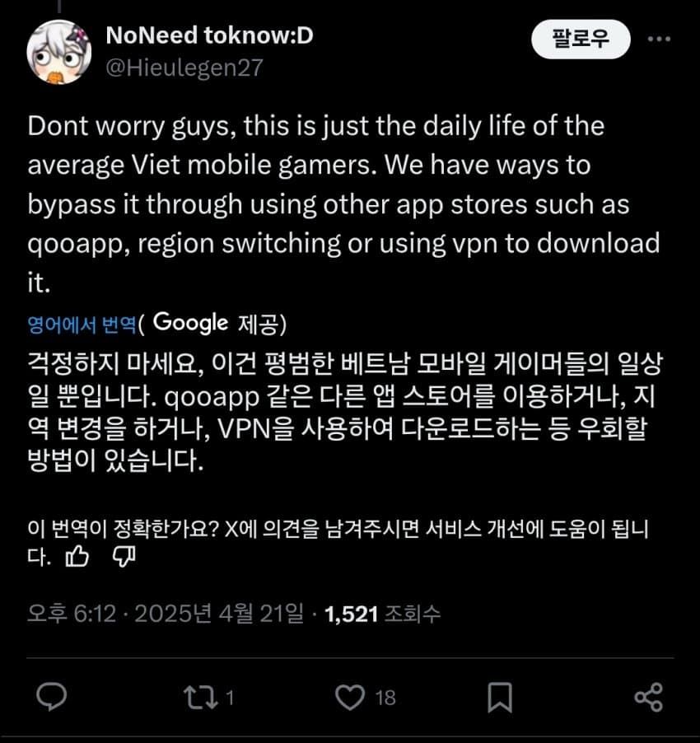Visit the @Hieulegen27 handle link
This screenshot has height=743, width=700.
[x=184, y=68]
